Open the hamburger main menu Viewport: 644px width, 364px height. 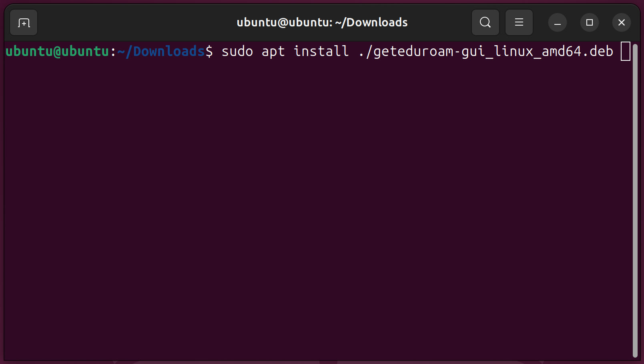519,22
